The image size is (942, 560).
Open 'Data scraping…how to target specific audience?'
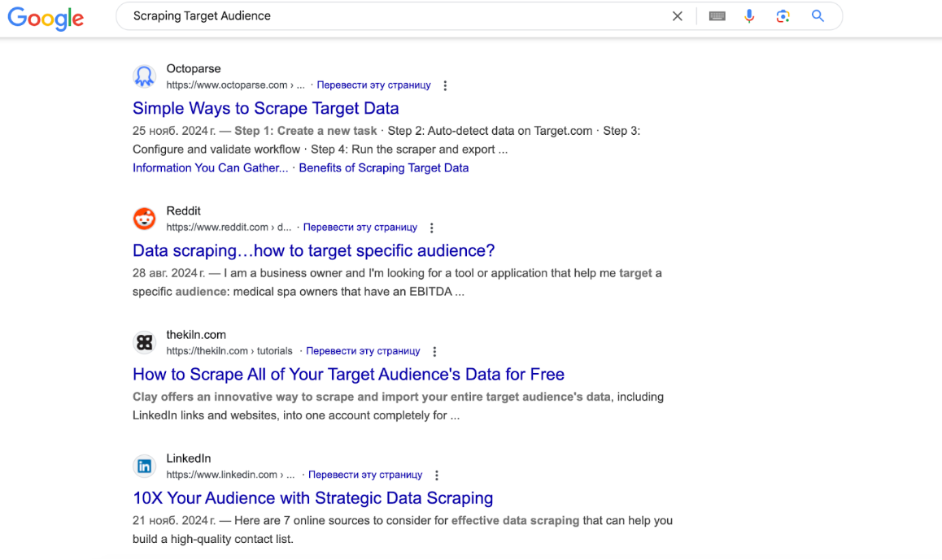point(314,250)
